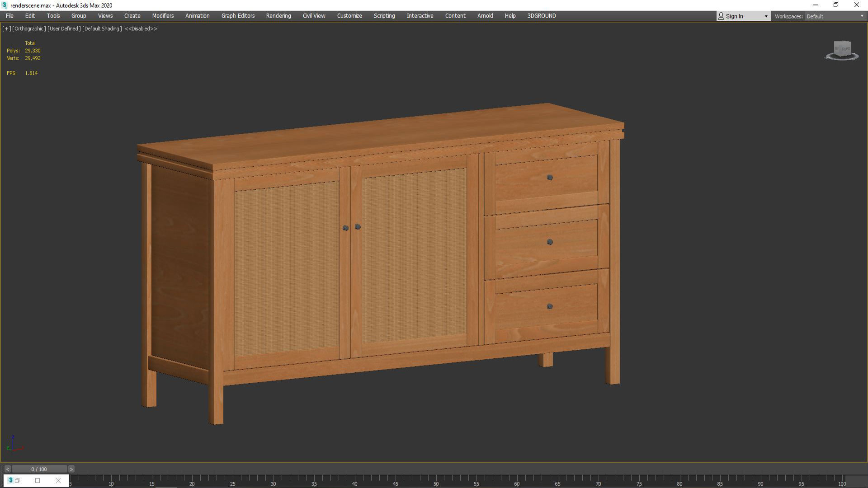This screenshot has height=488, width=868.
Task: Step to previous frame with left arrow
Action: point(7,469)
